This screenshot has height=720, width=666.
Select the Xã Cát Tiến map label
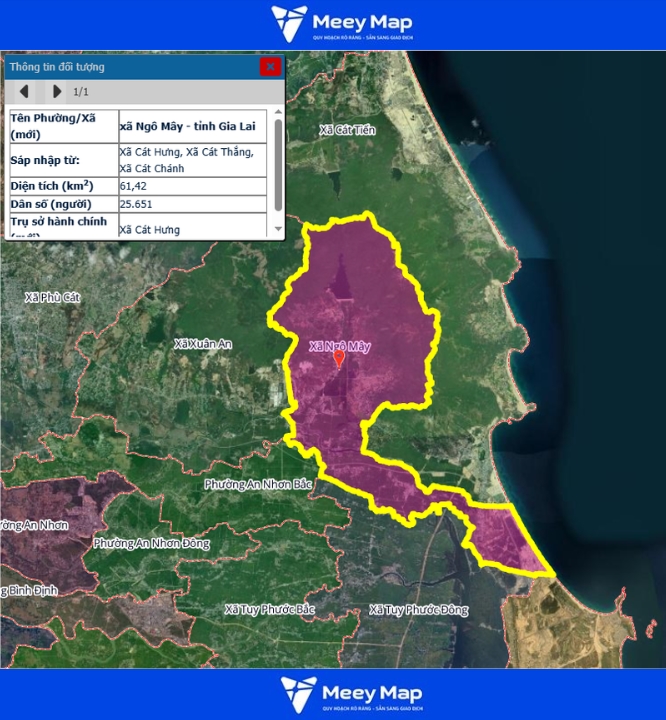(x=347, y=130)
